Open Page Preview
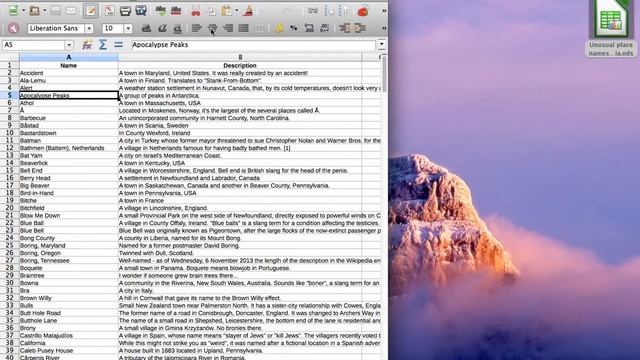The image size is (640, 360). click(x=141, y=11)
